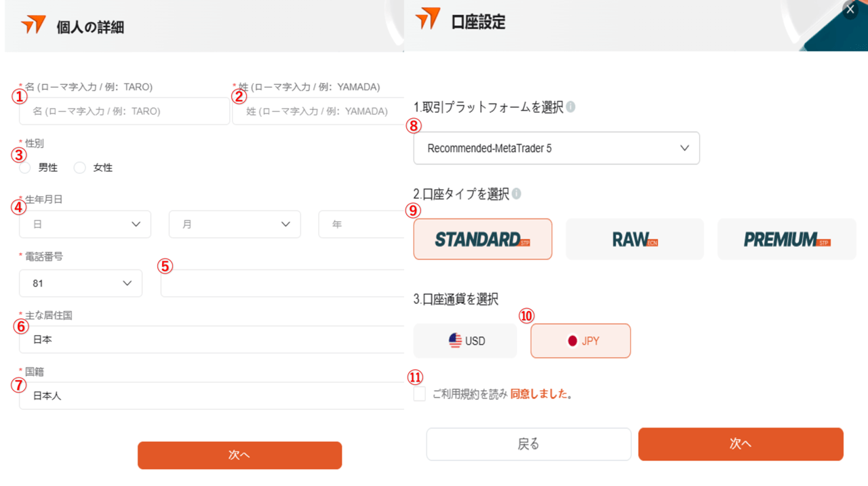The width and height of the screenshot is (868, 486).
Task: Open the 81 country code dropdown
Action: tap(81, 283)
